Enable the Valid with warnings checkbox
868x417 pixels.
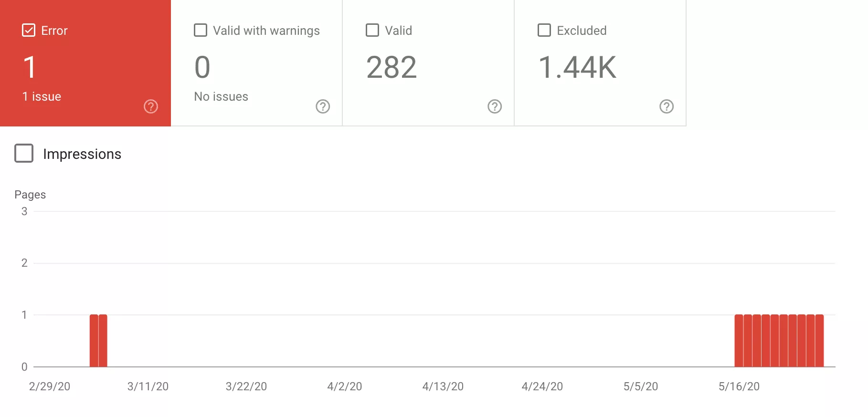click(x=200, y=30)
